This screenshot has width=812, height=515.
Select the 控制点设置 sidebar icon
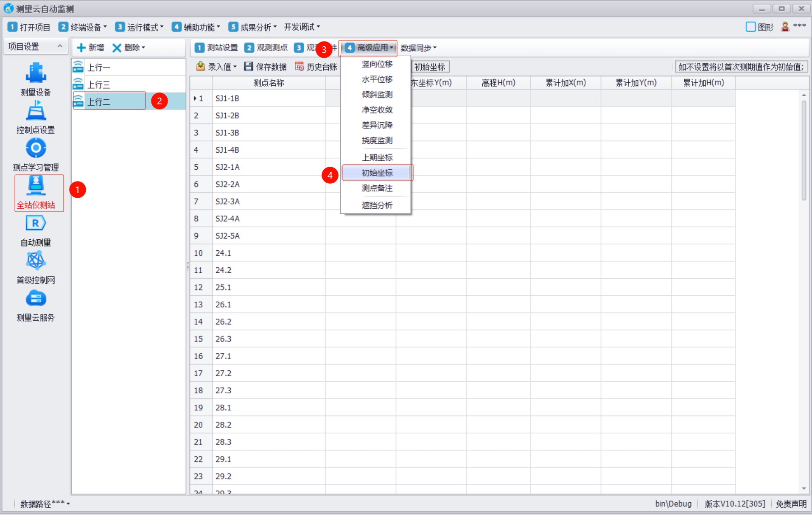coord(36,111)
